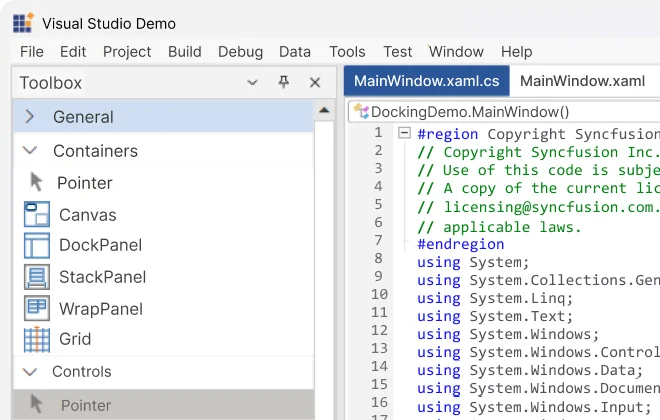Open the Debug menu

click(x=240, y=52)
